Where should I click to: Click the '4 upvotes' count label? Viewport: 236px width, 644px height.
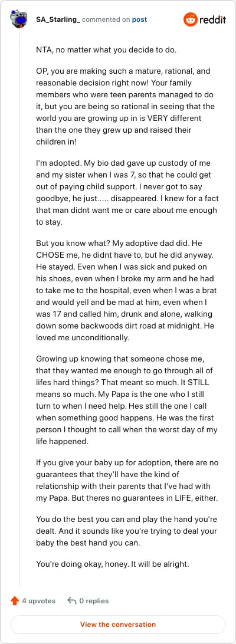point(39,601)
